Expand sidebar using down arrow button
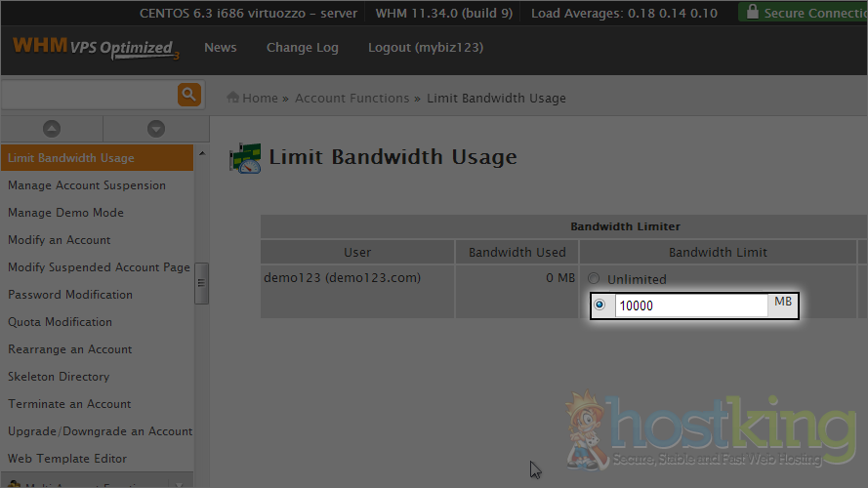The image size is (868, 488). (x=155, y=129)
